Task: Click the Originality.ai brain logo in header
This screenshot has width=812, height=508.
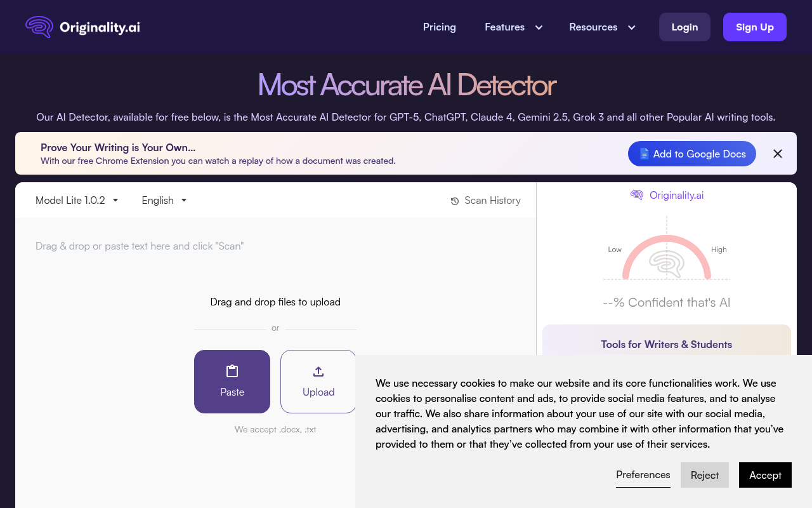Action: (39, 27)
